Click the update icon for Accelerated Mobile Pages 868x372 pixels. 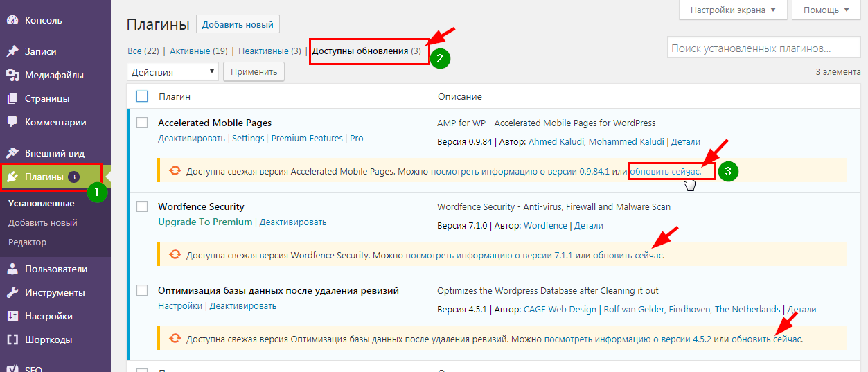pyautogui.click(x=175, y=171)
